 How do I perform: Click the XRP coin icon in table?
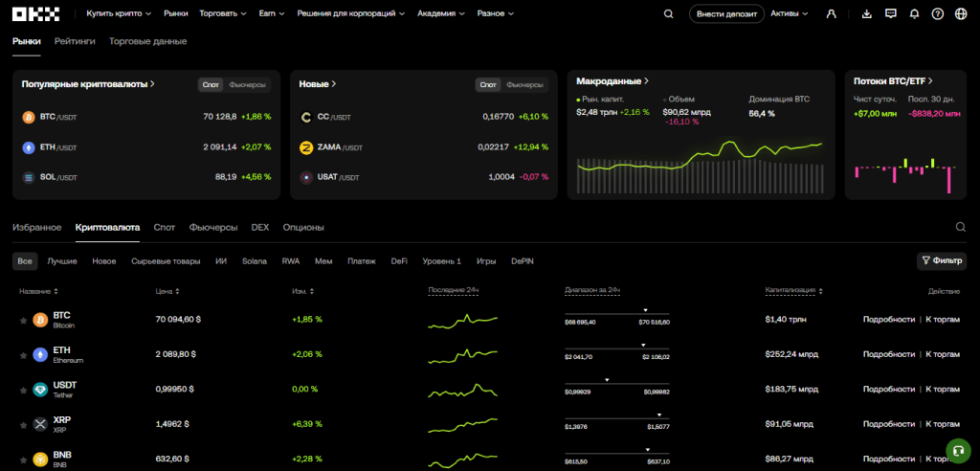40,424
